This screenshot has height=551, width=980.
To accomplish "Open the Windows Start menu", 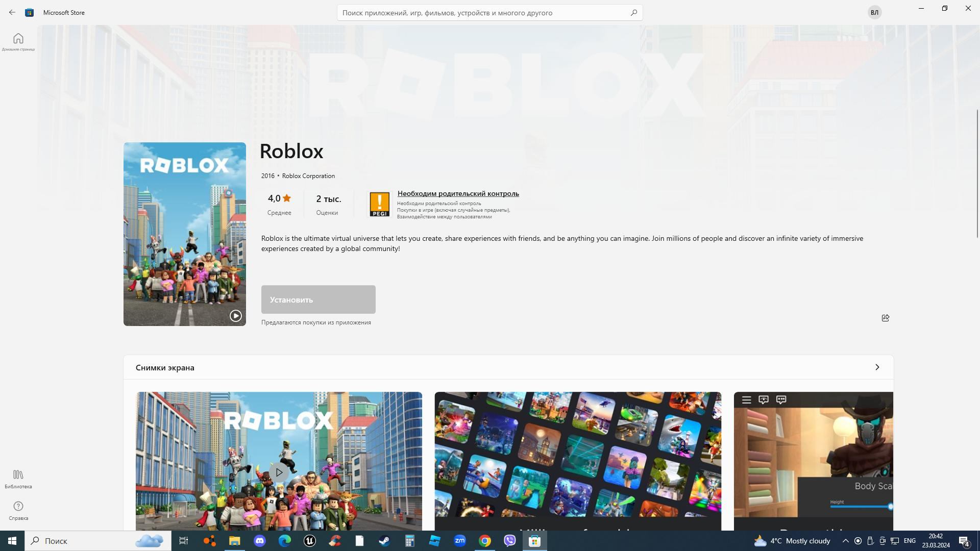I will (12, 541).
